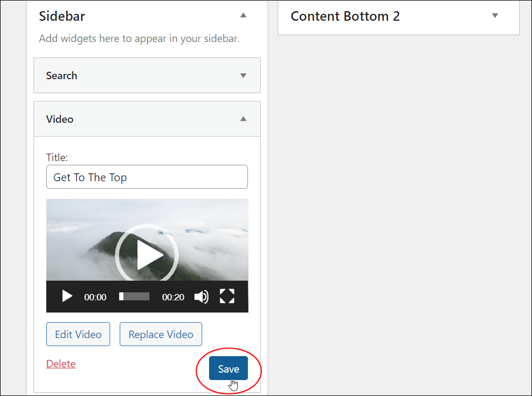This screenshot has height=396, width=532.
Task: Collapse the Video widget arrow
Action: pyautogui.click(x=243, y=119)
